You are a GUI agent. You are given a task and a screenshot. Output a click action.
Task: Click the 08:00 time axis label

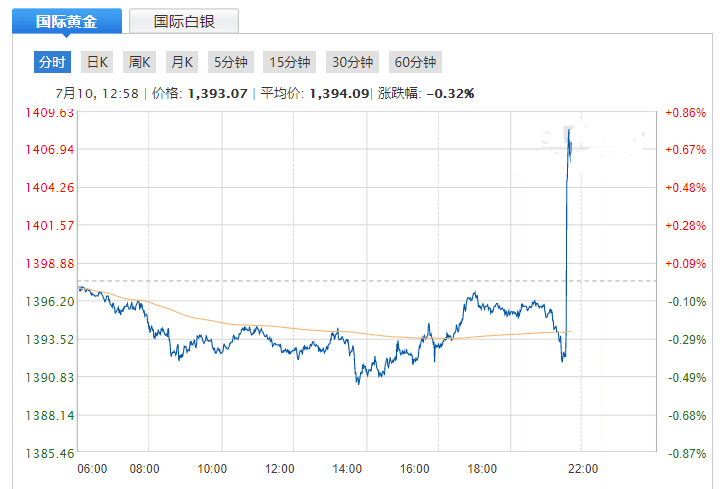tap(145, 468)
